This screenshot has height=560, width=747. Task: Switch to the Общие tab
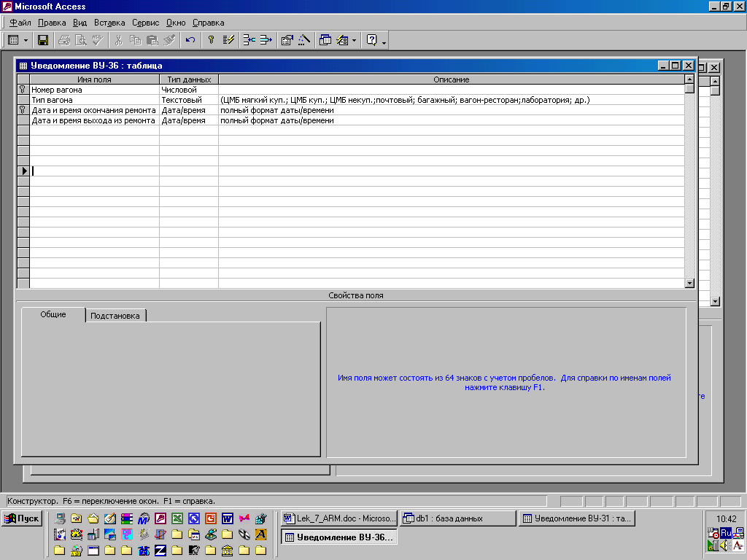pyautogui.click(x=53, y=315)
